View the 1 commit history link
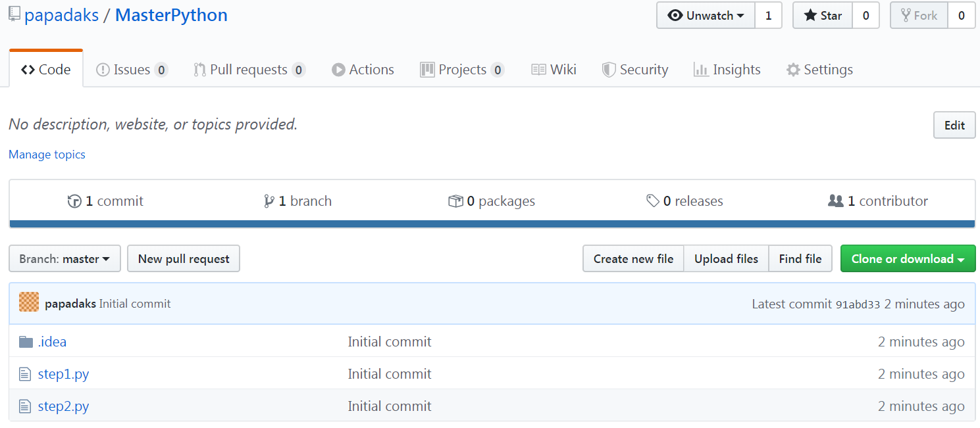980x428 pixels. (105, 201)
